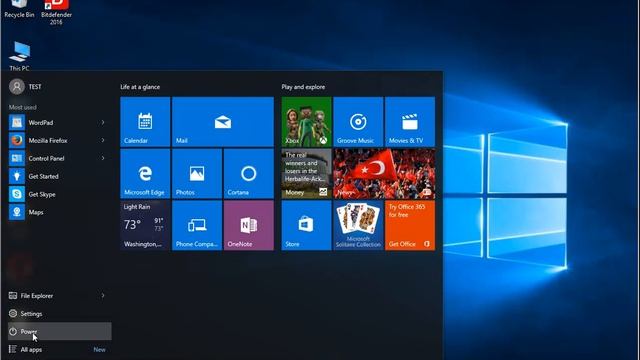The width and height of the screenshot is (640, 360).
Task: Open Settings from Start menu
Action: coord(60,313)
